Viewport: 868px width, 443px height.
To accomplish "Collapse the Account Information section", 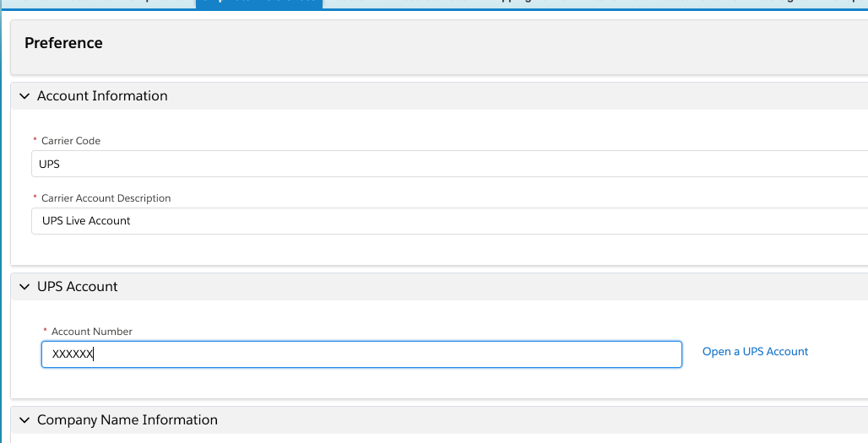I will tap(24, 96).
